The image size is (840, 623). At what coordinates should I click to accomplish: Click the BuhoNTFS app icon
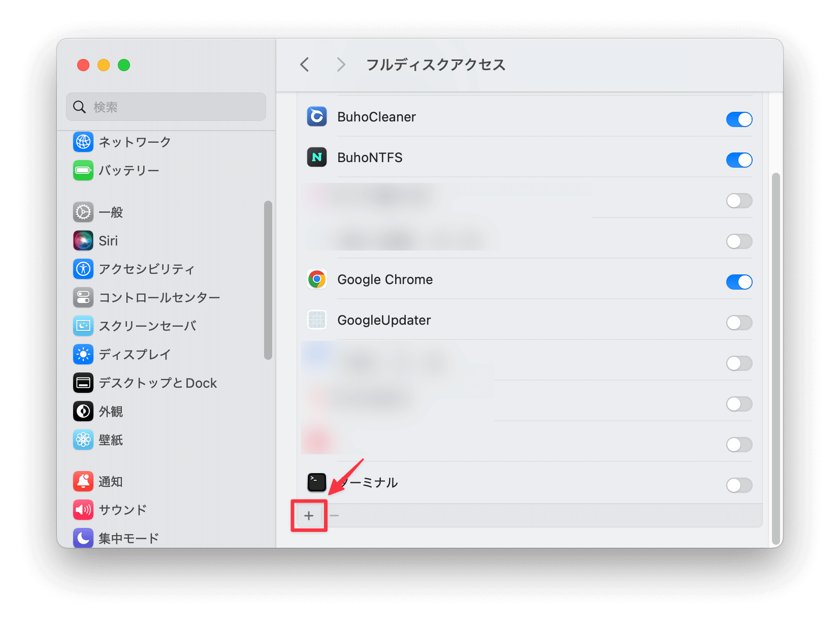(x=317, y=157)
